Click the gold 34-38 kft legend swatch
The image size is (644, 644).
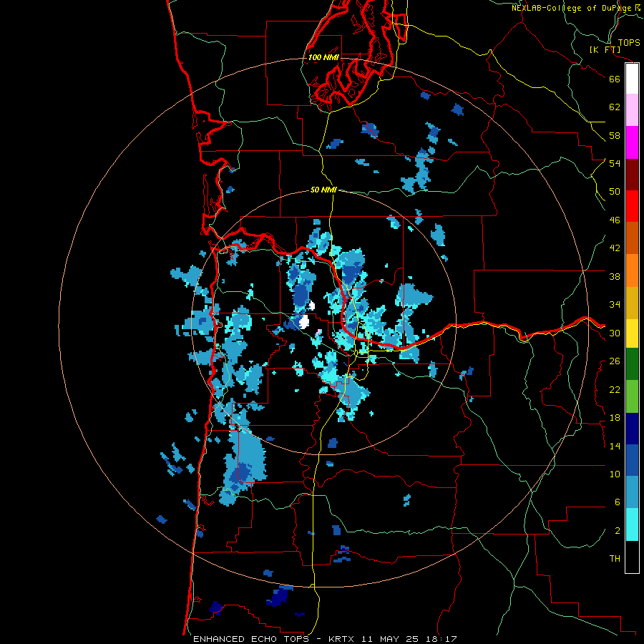pos(632,303)
